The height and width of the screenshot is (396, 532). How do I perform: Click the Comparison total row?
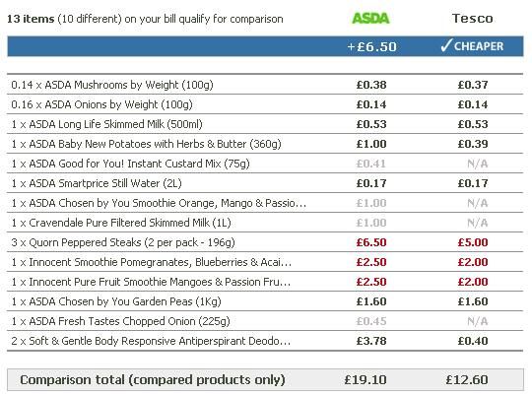tap(265, 379)
